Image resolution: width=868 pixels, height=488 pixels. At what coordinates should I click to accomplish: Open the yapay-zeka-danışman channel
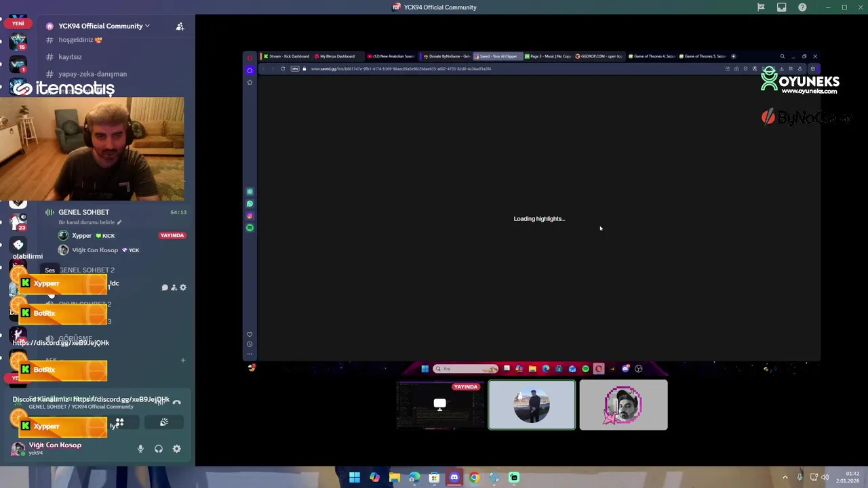tap(92, 74)
